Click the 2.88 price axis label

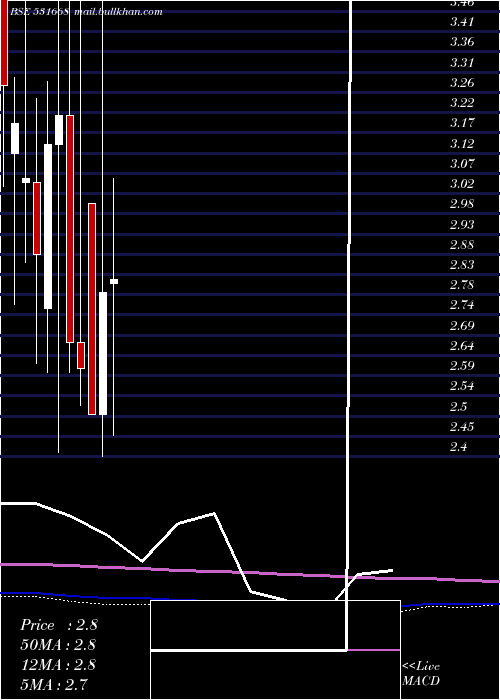462,245
